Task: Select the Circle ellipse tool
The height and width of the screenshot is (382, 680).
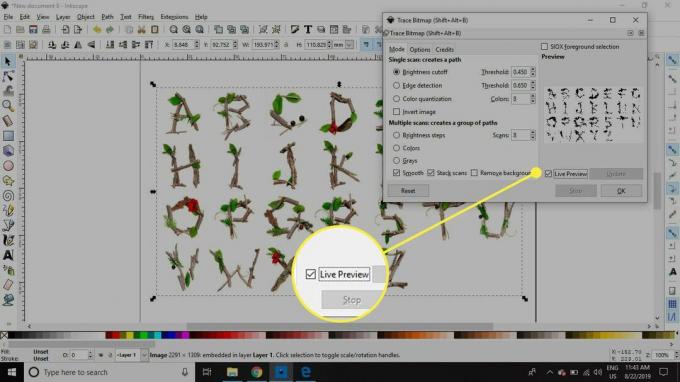Action: tap(8, 166)
